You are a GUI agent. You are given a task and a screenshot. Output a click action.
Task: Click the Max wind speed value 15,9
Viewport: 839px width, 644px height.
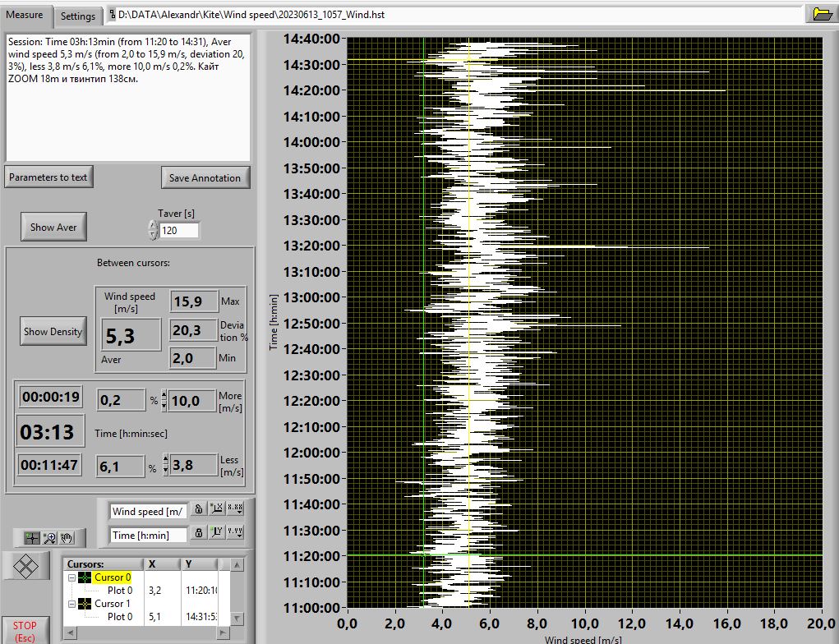pos(194,301)
